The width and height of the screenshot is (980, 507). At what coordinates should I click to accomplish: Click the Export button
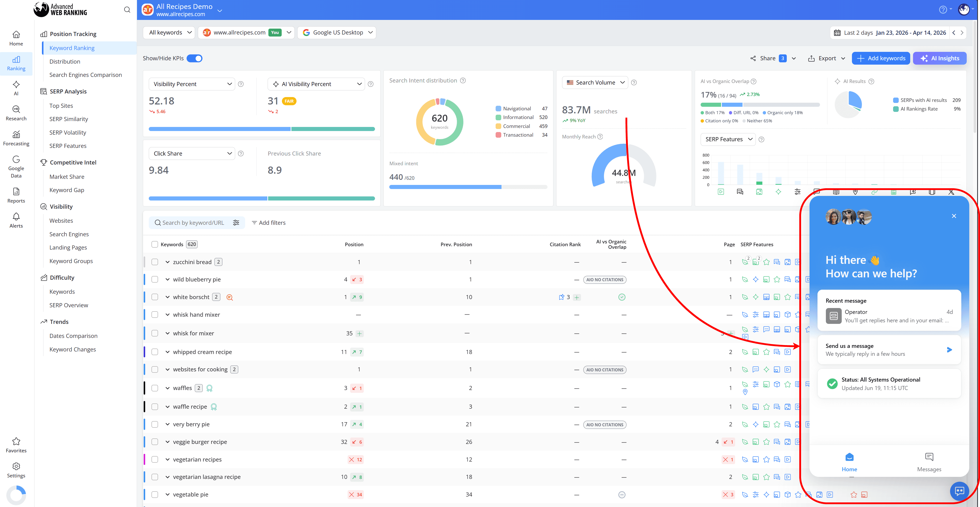pos(826,58)
